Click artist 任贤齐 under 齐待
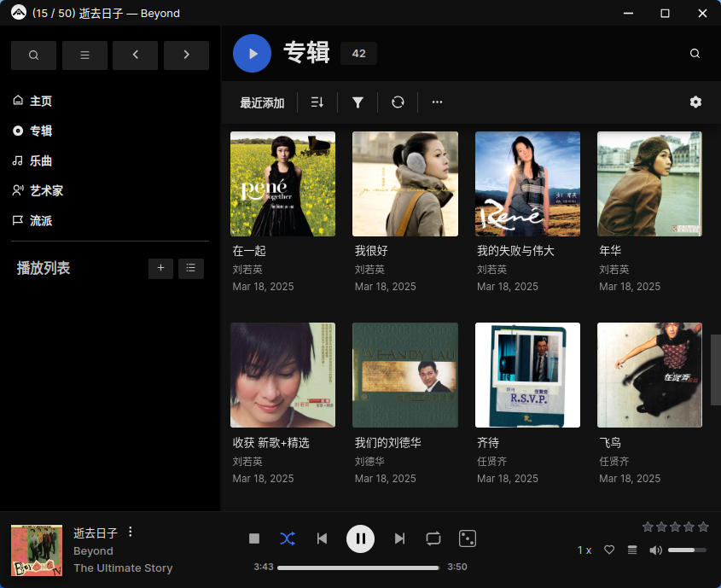Screen dimensions: 721x588 pyautogui.click(x=492, y=461)
